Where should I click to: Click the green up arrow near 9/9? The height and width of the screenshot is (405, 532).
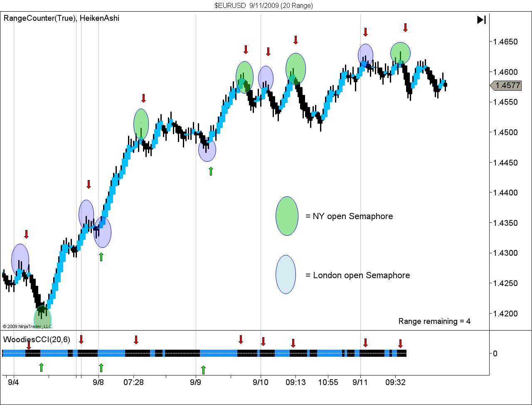[x=211, y=170]
